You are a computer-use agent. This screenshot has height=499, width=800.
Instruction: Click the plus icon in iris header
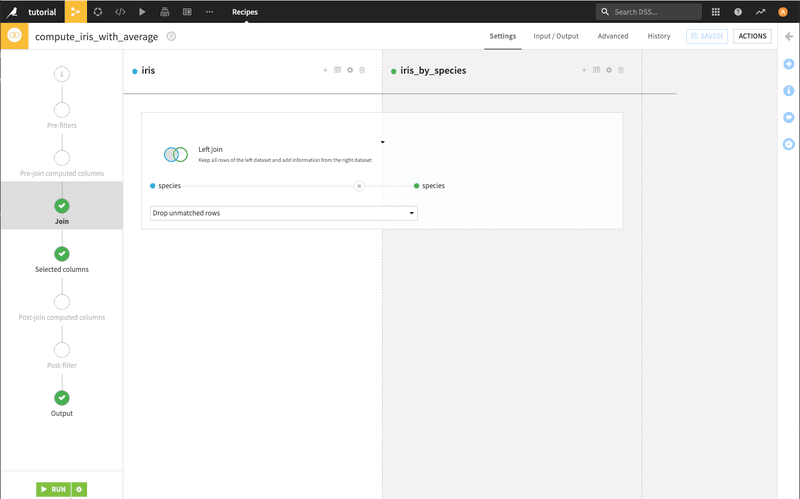325,70
